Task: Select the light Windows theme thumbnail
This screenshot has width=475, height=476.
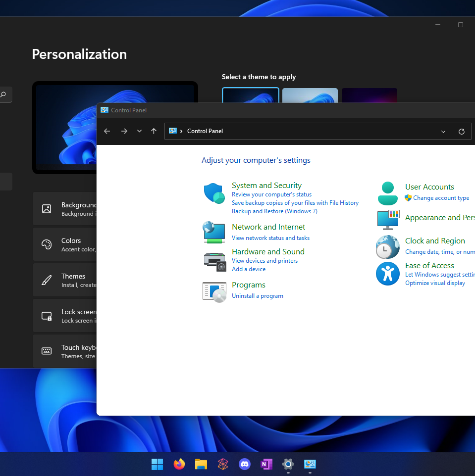Action: click(x=310, y=95)
